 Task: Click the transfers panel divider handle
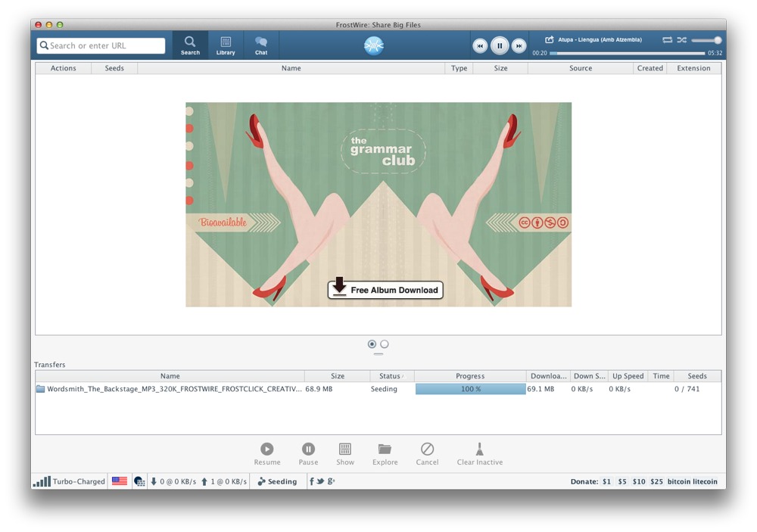pos(378,354)
